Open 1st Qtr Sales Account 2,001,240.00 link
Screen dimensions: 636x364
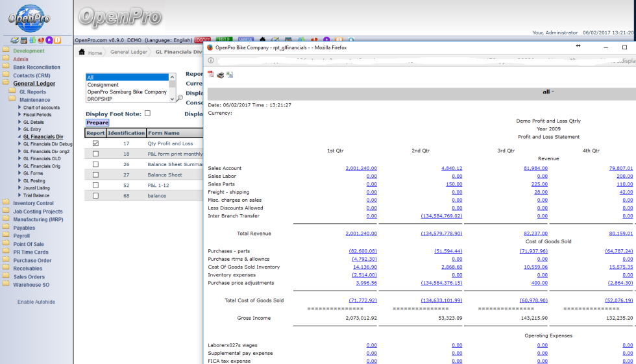(x=361, y=168)
